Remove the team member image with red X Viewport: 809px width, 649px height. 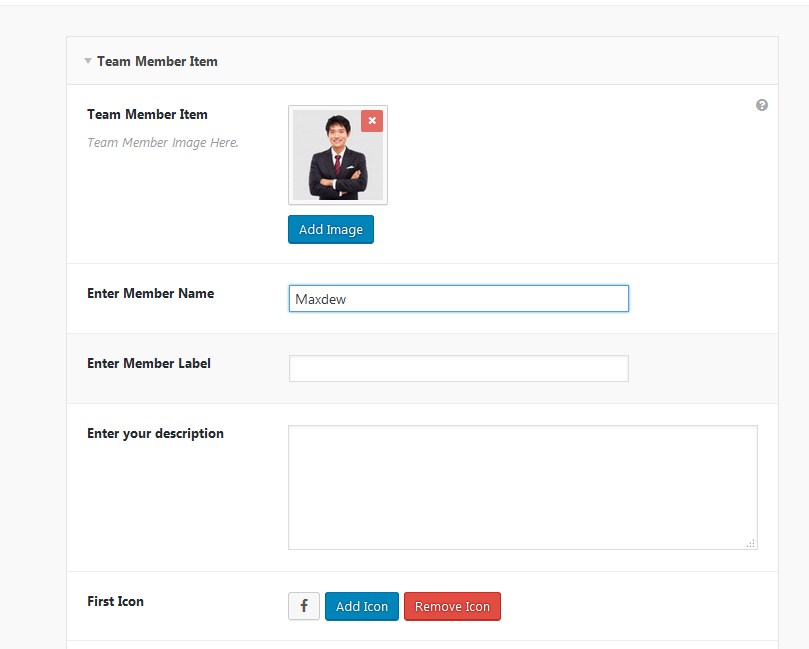pos(371,121)
